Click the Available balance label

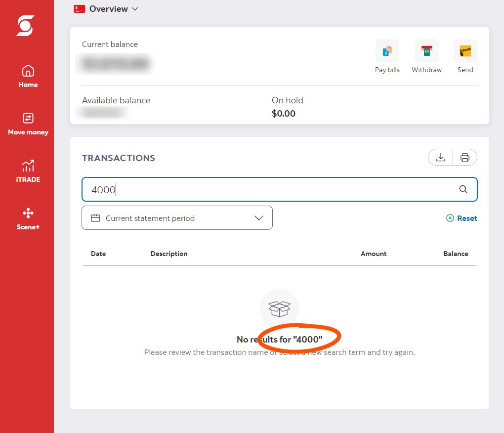tap(116, 100)
